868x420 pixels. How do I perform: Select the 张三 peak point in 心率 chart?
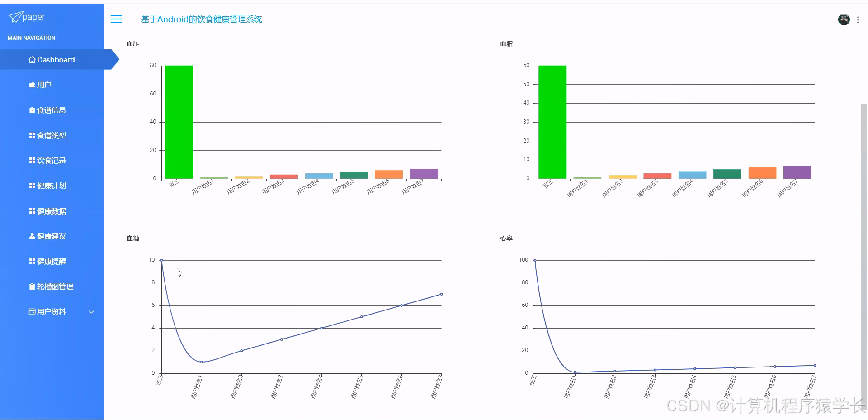pyautogui.click(x=535, y=260)
